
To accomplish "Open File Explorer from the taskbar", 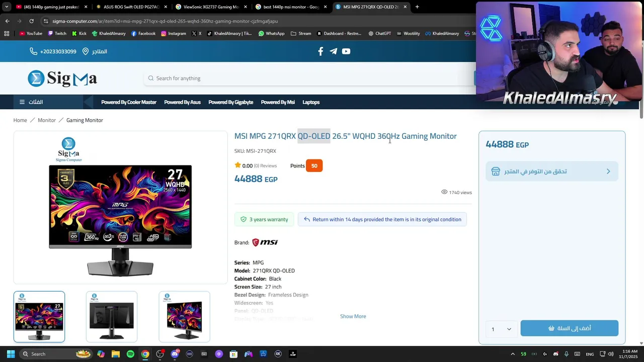I will pos(116,354).
